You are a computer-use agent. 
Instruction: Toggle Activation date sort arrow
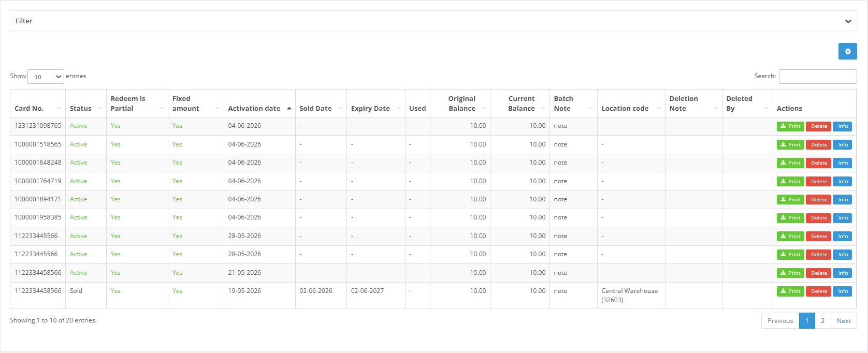click(x=289, y=108)
